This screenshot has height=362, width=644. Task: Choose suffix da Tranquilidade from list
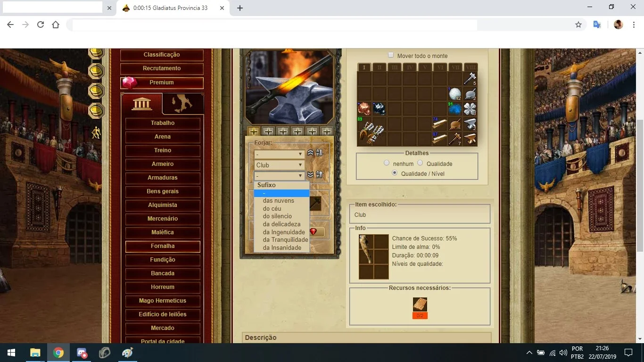(281, 240)
